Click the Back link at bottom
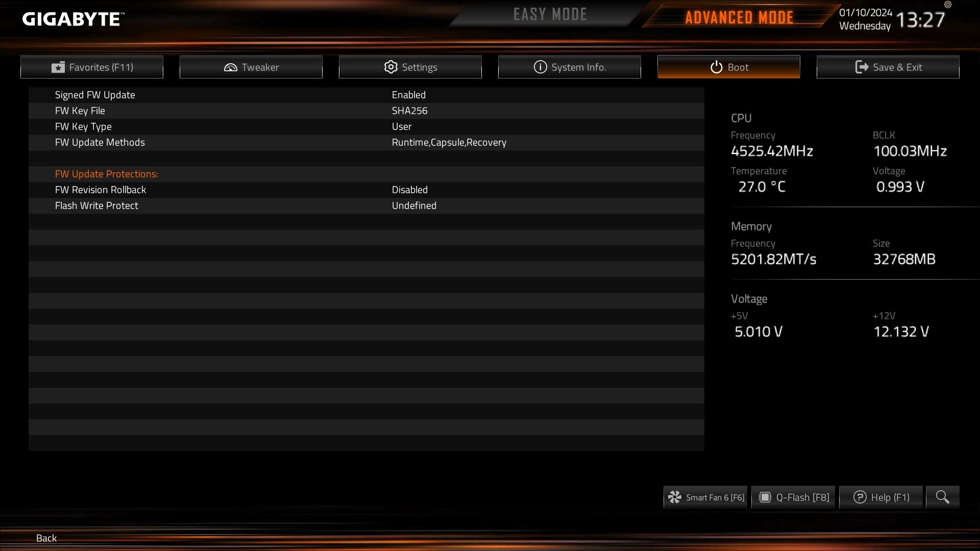 46,538
